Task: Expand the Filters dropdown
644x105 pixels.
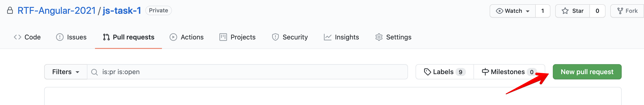Action: pos(66,72)
